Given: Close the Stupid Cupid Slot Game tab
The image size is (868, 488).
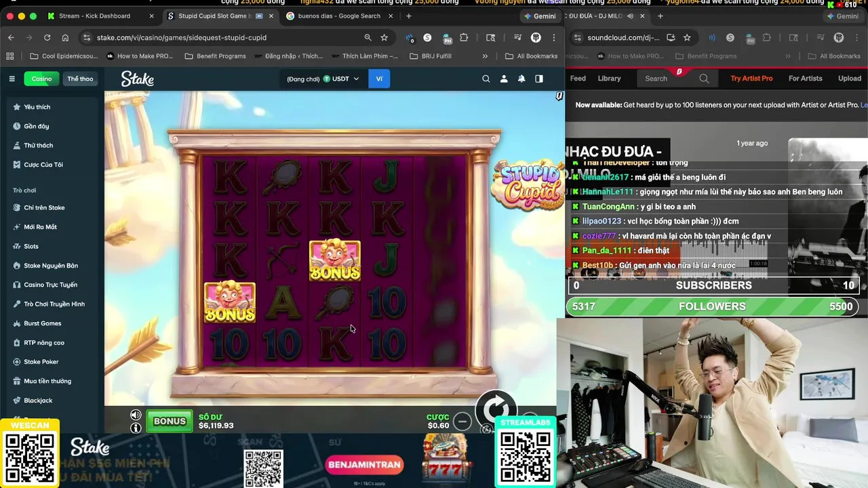Looking at the screenshot, I should [271, 16].
